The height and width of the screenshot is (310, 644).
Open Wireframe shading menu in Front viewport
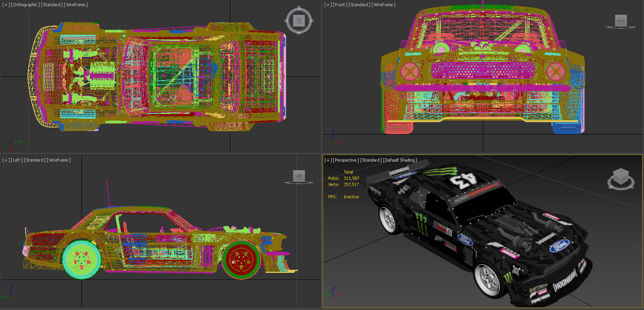(383, 5)
